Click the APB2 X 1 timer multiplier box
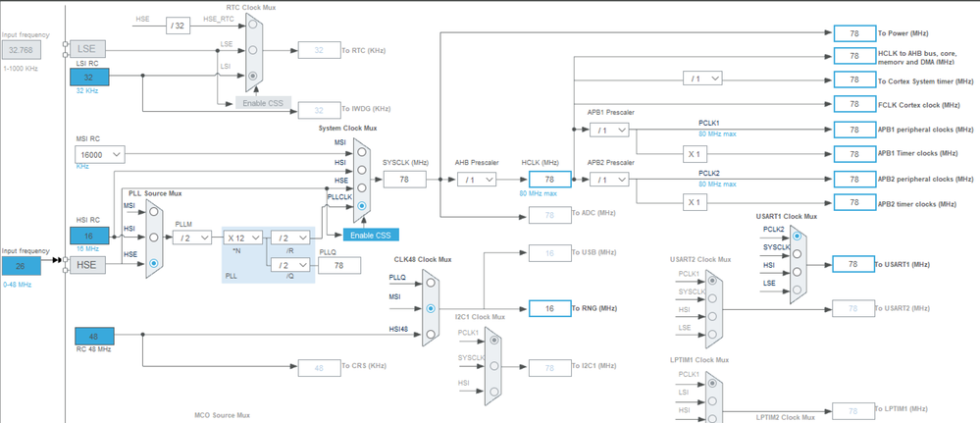 [x=695, y=203]
